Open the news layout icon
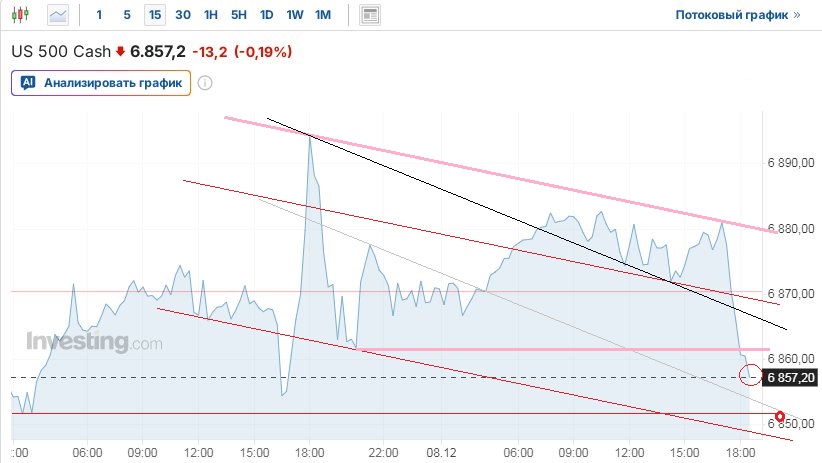 370,15
